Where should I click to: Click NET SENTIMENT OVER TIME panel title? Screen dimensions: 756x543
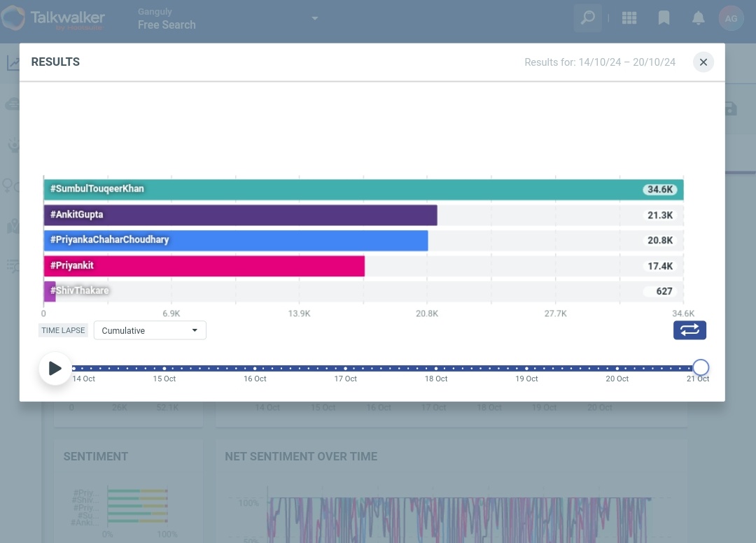(x=301, y=456)
